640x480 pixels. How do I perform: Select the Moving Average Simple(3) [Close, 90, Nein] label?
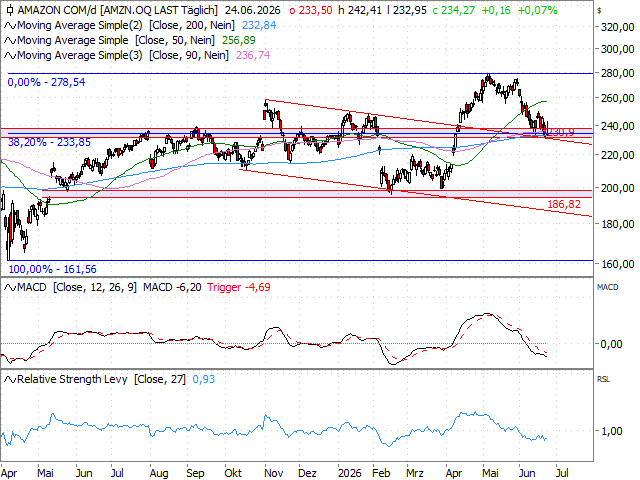pyautogui.click(x=123, y=55)
